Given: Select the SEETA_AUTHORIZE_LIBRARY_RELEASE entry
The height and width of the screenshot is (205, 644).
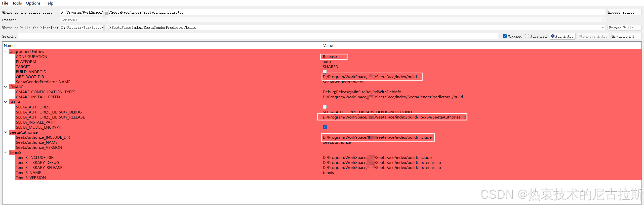Looking at the screenshot, I should click(50, 117).
